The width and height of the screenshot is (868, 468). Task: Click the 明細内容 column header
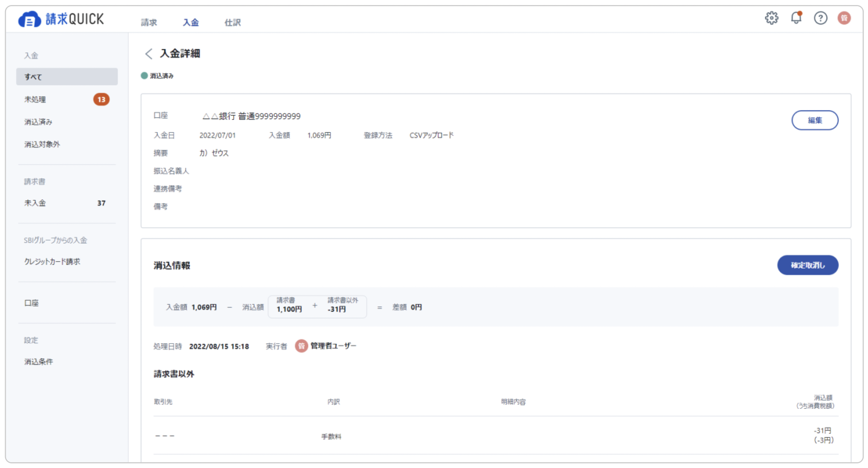coord(513,402)
